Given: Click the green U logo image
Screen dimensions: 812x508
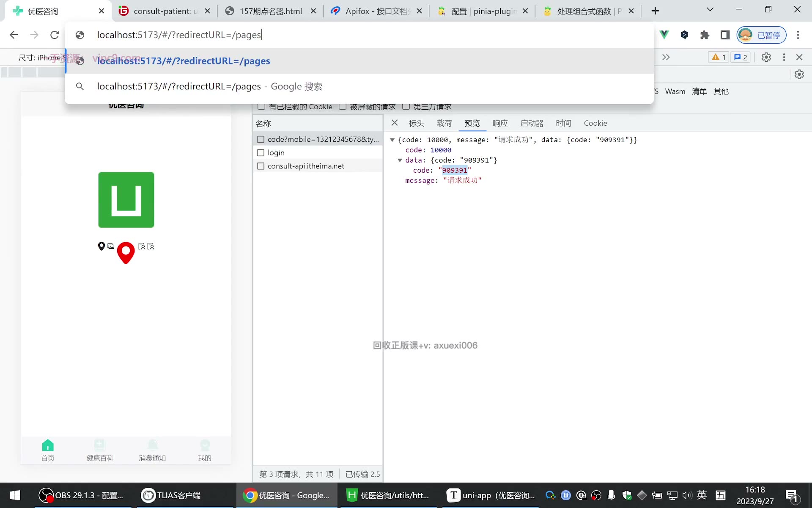Looking at the screenshot, I should pyautogui.click(x=126, y=200).
